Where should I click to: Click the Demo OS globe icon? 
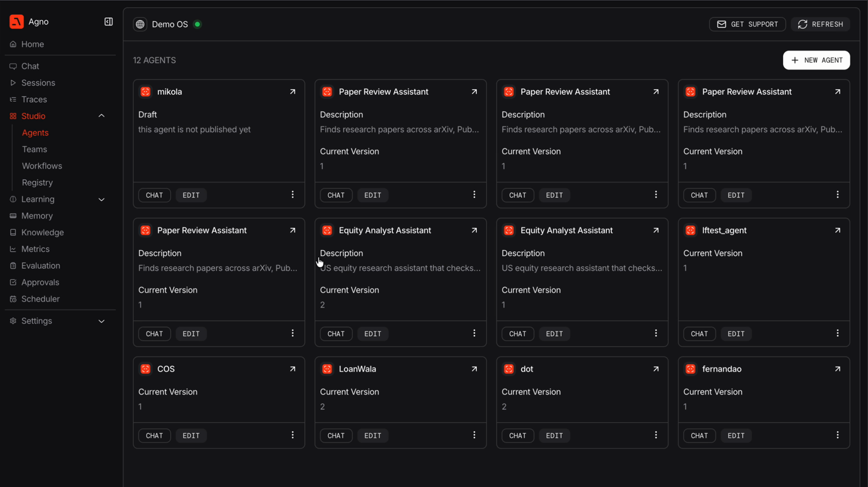click(x=140, y=24)
